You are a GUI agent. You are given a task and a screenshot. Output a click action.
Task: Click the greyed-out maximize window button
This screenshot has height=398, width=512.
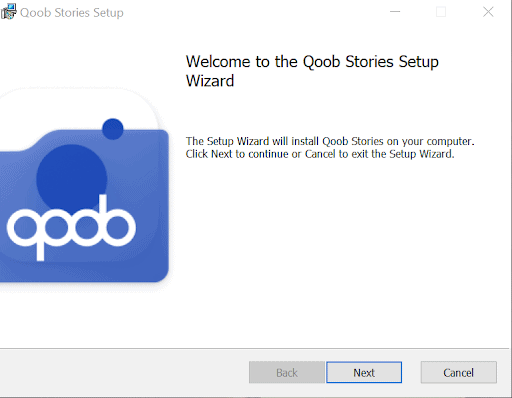[x=441, y=12]
